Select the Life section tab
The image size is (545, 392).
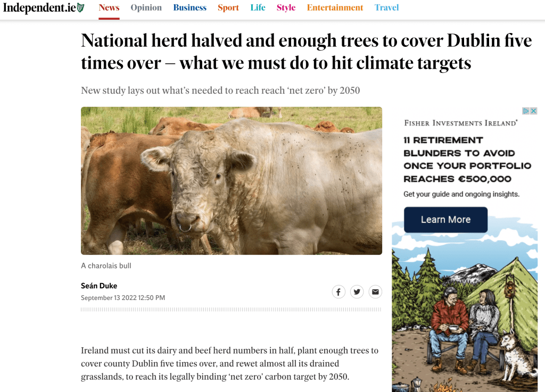point(258,8)
